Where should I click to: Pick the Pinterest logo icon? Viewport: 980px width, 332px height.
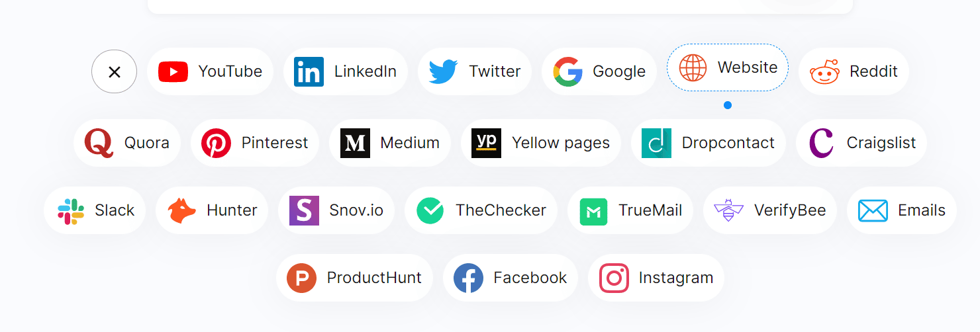click(x=216, y=143)
